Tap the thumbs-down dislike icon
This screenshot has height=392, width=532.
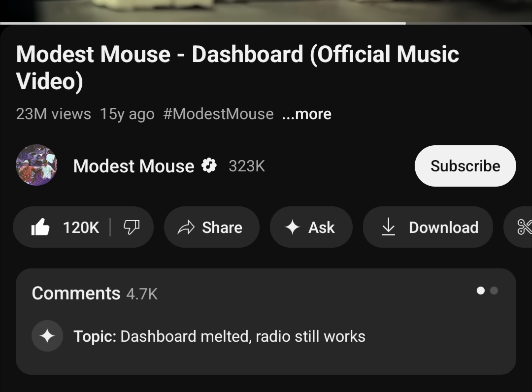pyautogui.click(x=131, y=227)
